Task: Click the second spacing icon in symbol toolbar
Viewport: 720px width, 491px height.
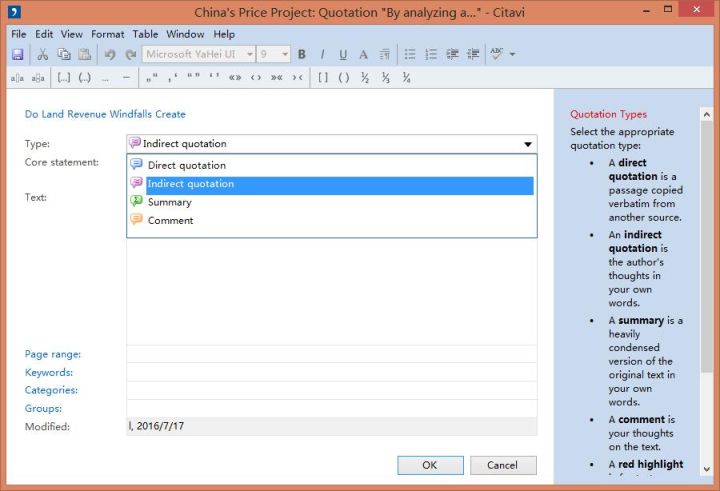Action: click(x=38, y=78)
